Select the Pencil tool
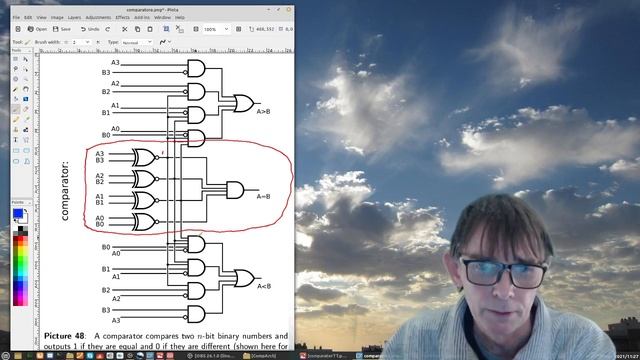Viewport: 640px width, 360px height. pos(16,119)
